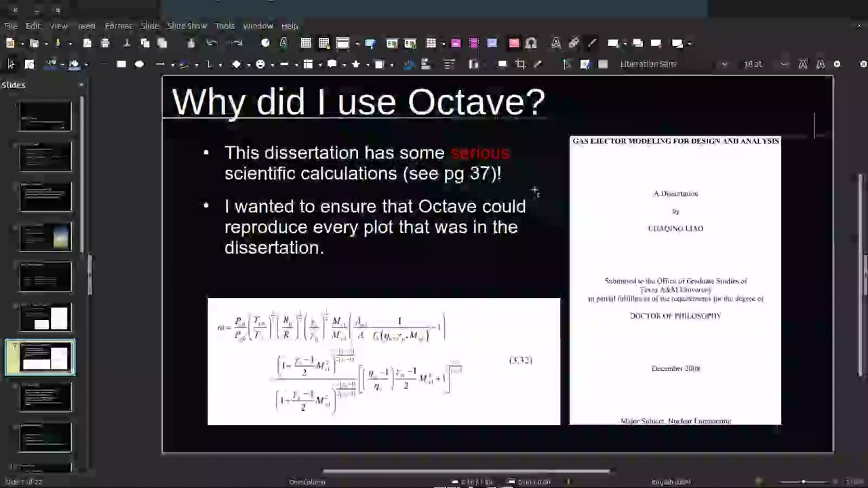
Task: Open the New document dropdown arrow
Action: point(21,43)
